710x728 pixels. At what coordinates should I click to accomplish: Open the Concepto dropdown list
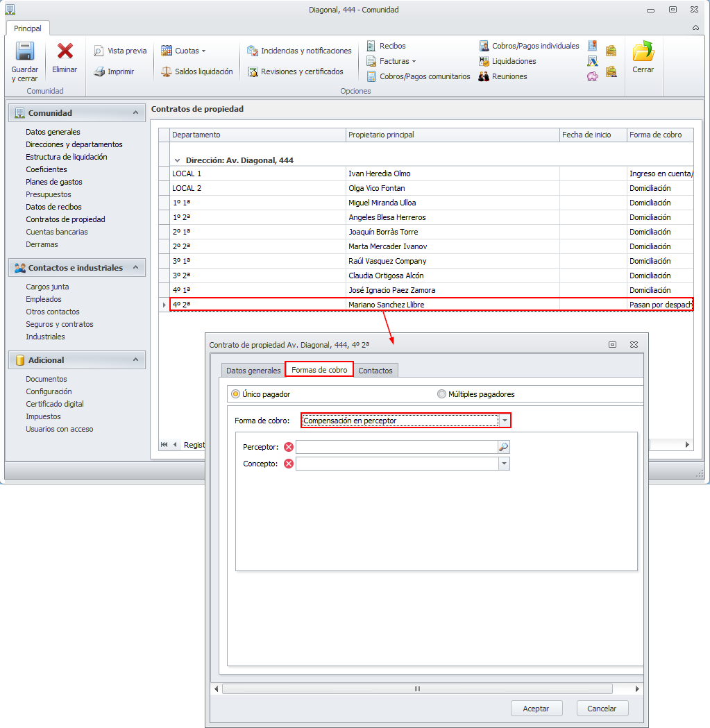coord(504,464)
